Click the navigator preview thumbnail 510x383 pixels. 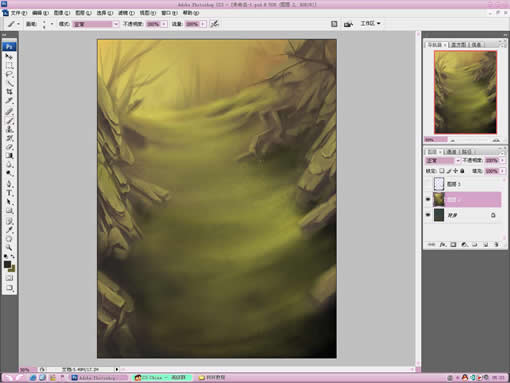coord(465,92)
